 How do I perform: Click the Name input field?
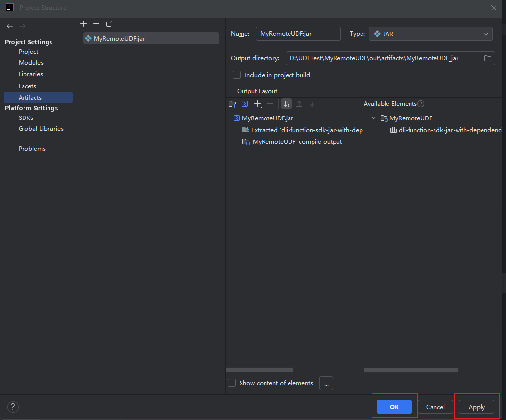(298, 34)
